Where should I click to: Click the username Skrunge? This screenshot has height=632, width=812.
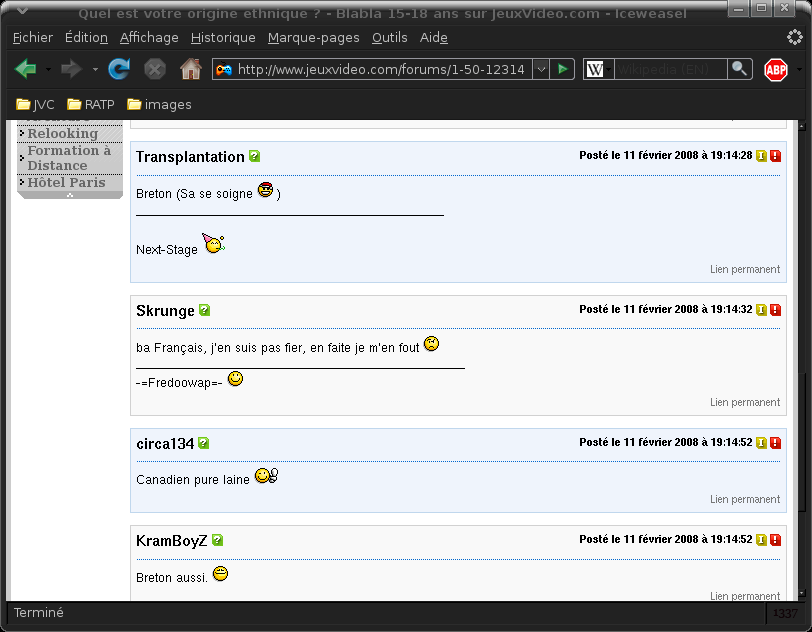pyautogui.click(x=165, y=311)
